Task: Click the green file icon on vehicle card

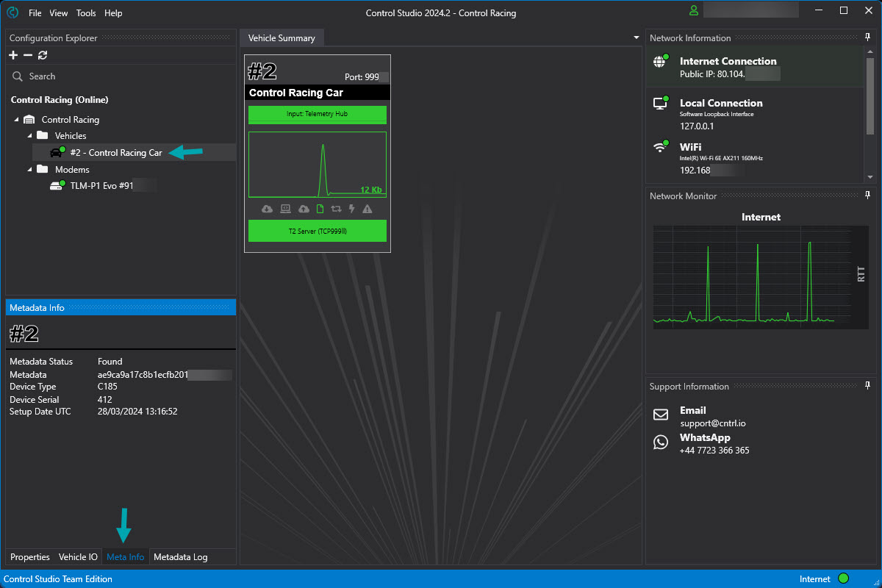Action: (320, 209)
